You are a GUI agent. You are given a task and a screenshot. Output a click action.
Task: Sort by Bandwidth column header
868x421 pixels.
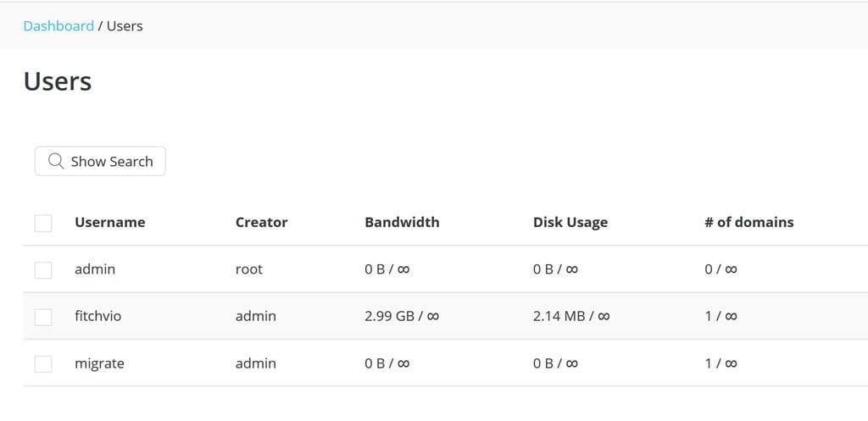pos(402,223)
